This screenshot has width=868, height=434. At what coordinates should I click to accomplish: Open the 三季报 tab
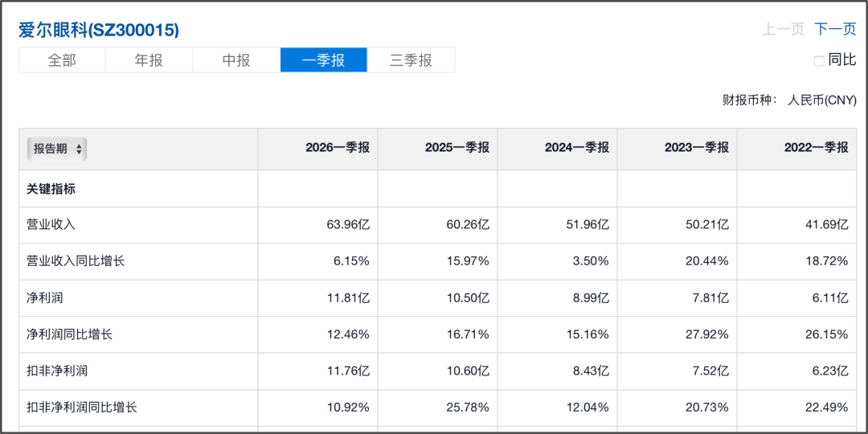pyautogui.click(x=411, y=59)
